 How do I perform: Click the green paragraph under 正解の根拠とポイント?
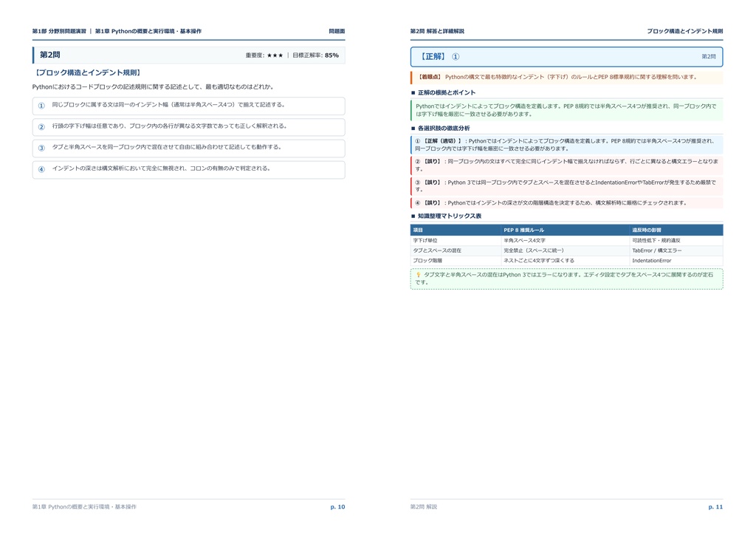coord(566,110)
